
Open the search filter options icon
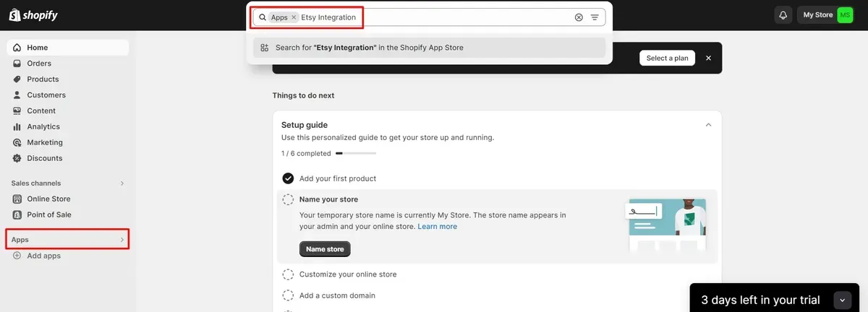pos(595,17)
